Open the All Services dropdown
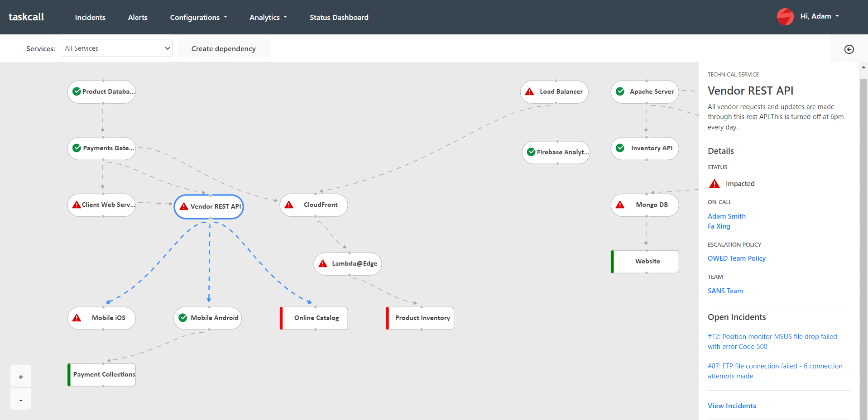Image resolution: width=868 pixels, height=420 pixels. pos(116,48)
